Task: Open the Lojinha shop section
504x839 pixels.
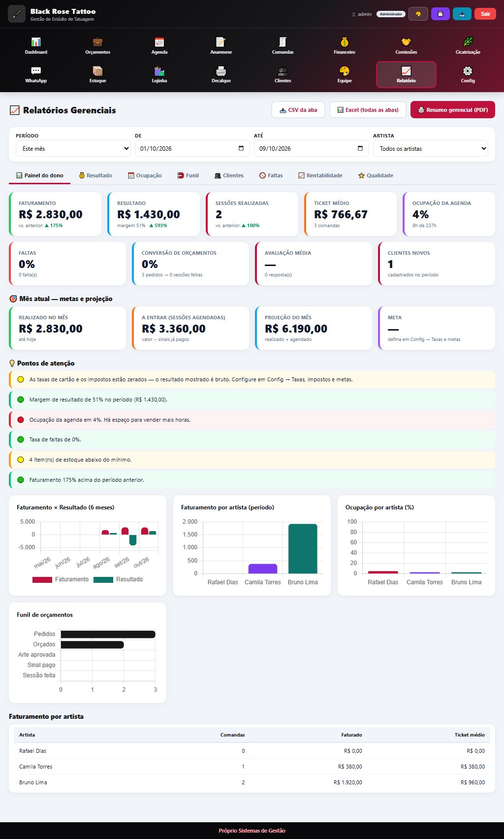Action: coord(159,74)
